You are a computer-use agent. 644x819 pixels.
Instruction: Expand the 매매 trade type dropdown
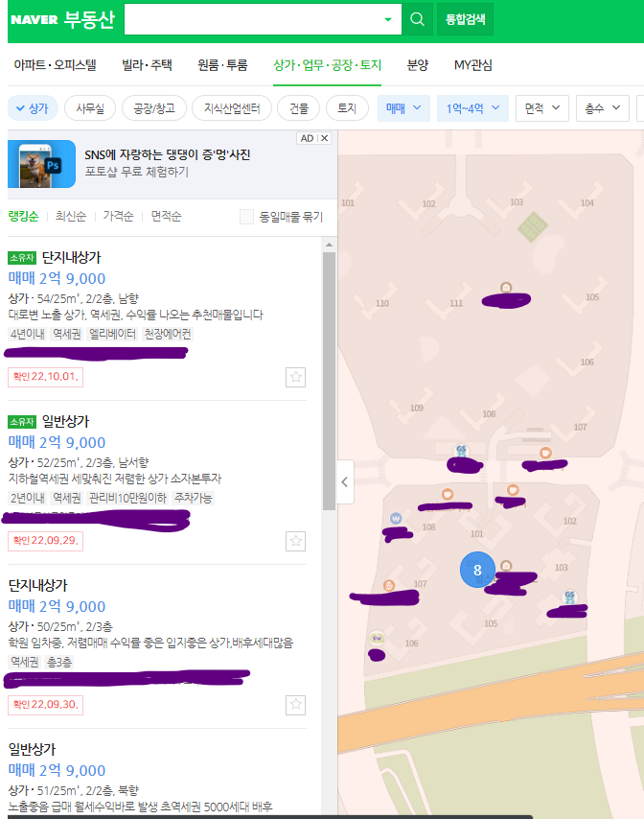click(403, 108)
